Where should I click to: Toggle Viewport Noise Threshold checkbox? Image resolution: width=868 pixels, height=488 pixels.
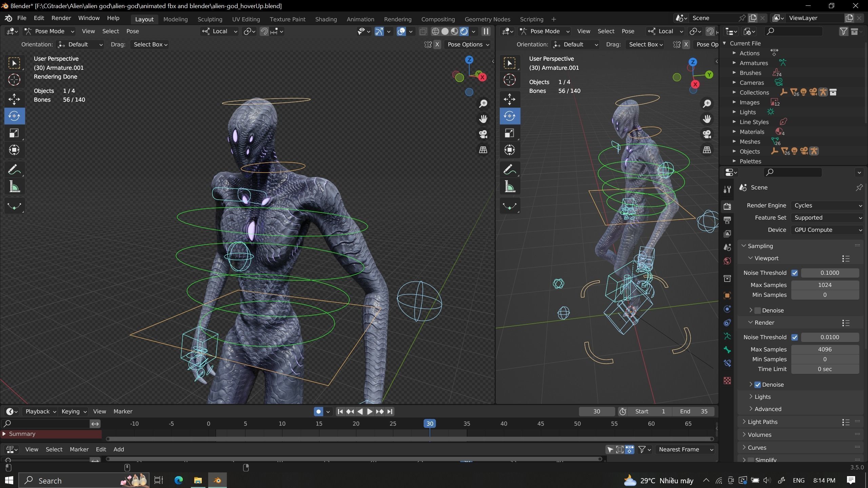pyautogui.click(x=795, y=273)
